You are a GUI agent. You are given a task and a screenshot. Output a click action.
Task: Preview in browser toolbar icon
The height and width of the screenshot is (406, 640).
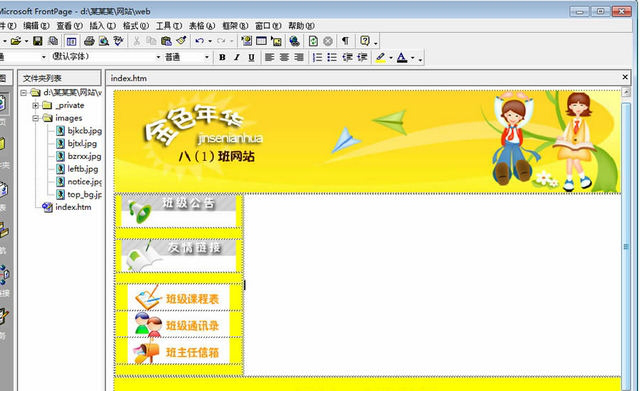[x=104, y=41]
